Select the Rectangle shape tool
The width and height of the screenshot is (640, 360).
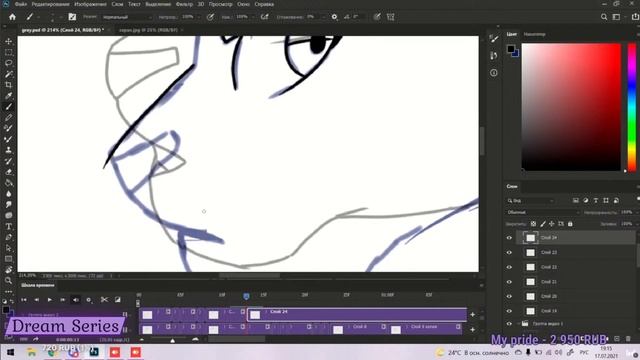[9, 259]
